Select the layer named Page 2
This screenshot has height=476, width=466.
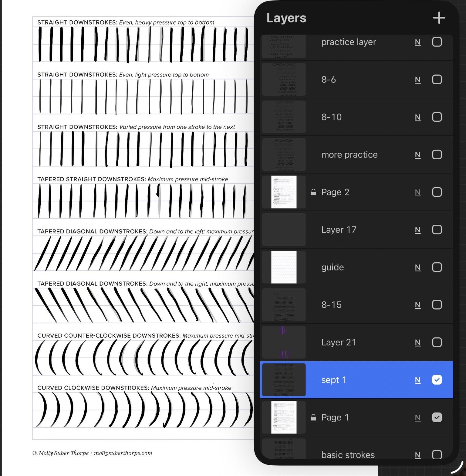pos(335,192)
